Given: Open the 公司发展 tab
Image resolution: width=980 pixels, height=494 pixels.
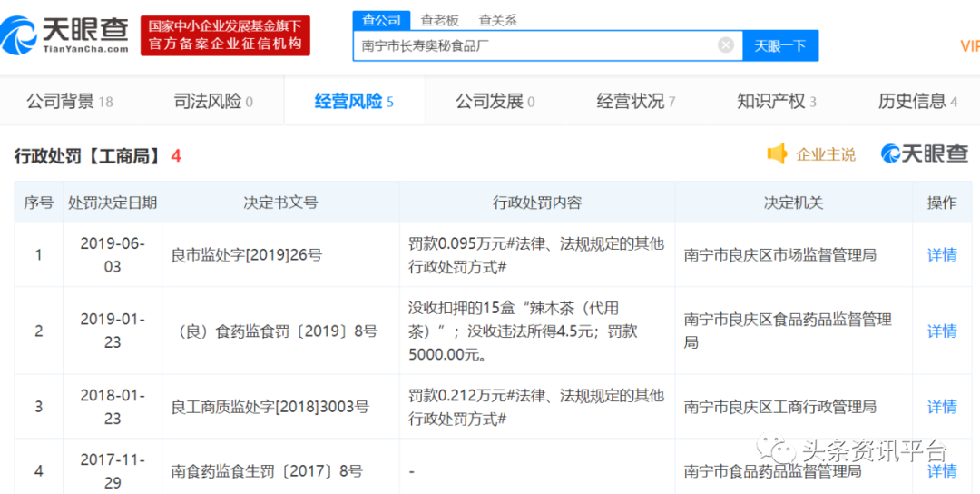Looking at the screenshot, I should click(x=495, y=101).
